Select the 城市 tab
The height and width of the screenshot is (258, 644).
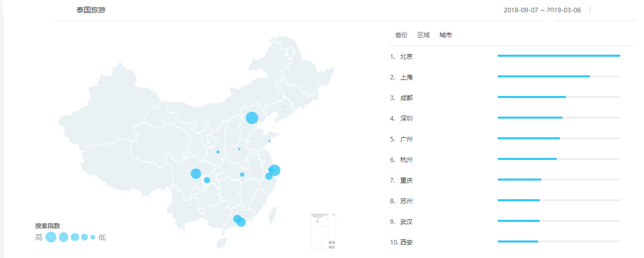click(446, 35)
